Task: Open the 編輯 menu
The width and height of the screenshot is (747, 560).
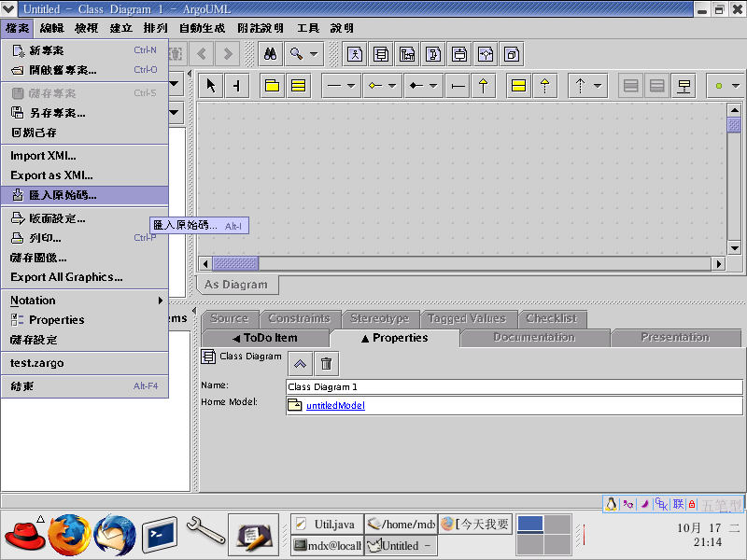Action: 52,28
